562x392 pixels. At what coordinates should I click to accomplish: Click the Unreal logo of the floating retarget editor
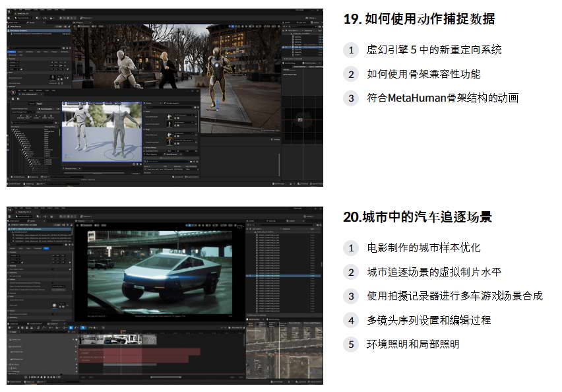(x=14, y=93)
